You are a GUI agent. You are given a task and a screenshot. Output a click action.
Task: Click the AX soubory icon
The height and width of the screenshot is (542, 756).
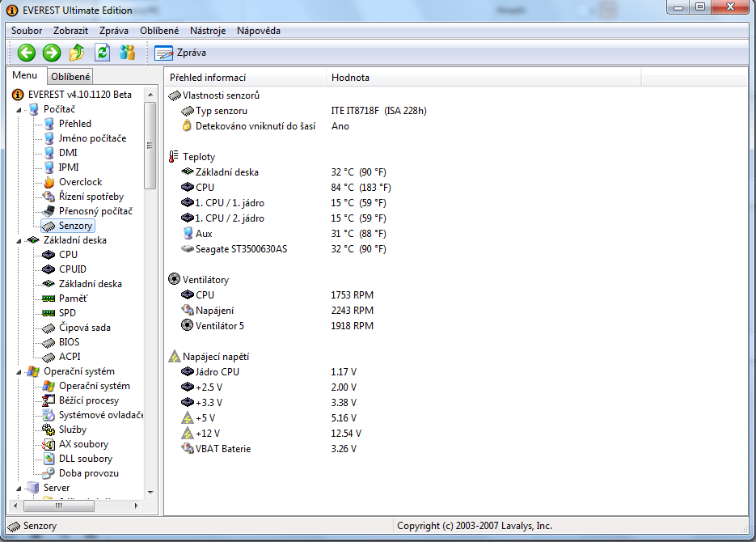pyautogui.click(x=49, y=444)
